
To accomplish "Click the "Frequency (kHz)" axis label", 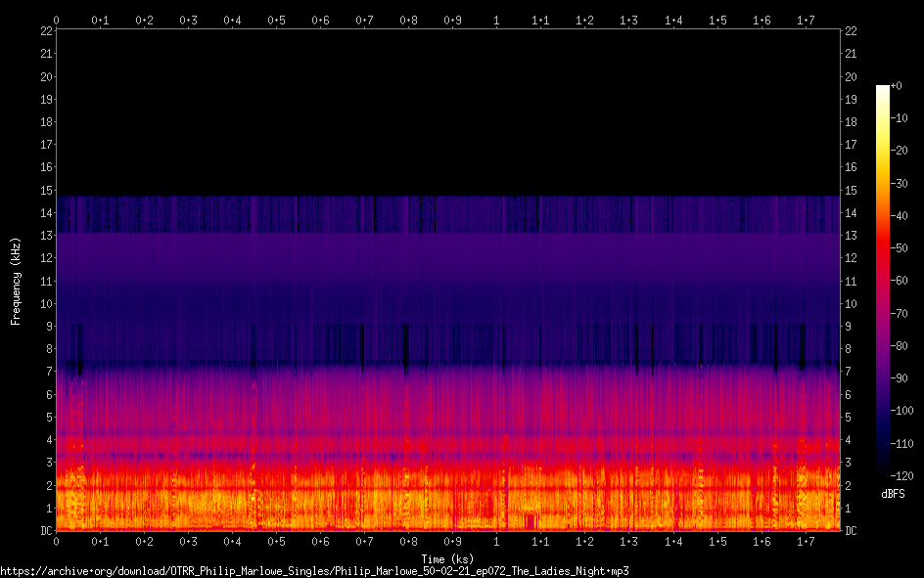I will [16, 281].
